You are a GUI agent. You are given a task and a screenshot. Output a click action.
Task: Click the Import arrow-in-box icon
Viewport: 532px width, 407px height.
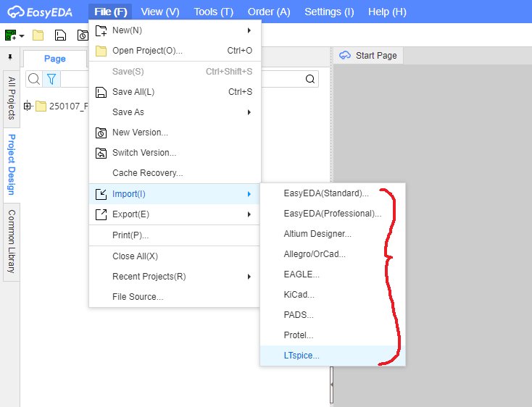101,194
